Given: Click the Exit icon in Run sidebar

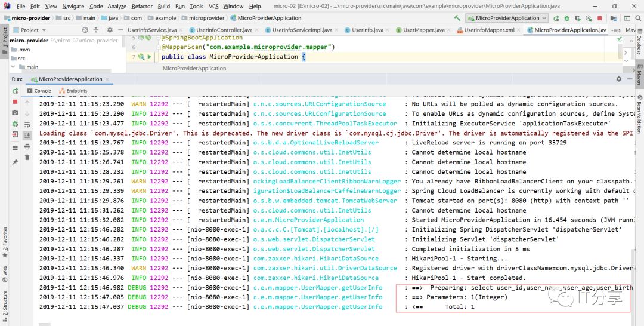Looking at the screenshot, I should tap(15, 134).
